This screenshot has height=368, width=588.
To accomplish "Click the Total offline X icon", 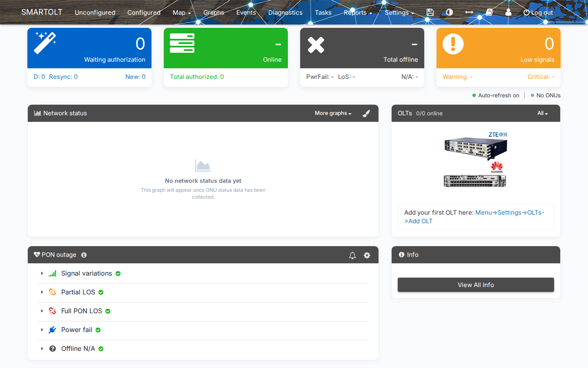I will (x=316, y=45).
